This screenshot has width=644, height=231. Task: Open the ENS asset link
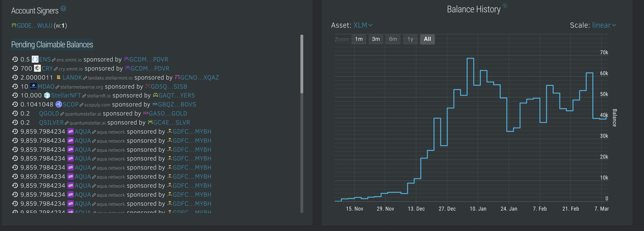45,59
